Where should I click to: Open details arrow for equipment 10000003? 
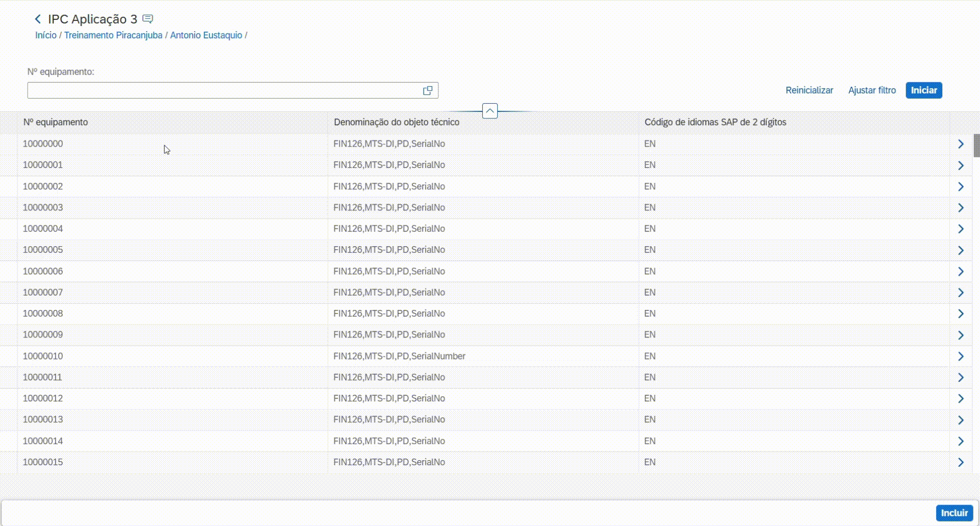961,208
